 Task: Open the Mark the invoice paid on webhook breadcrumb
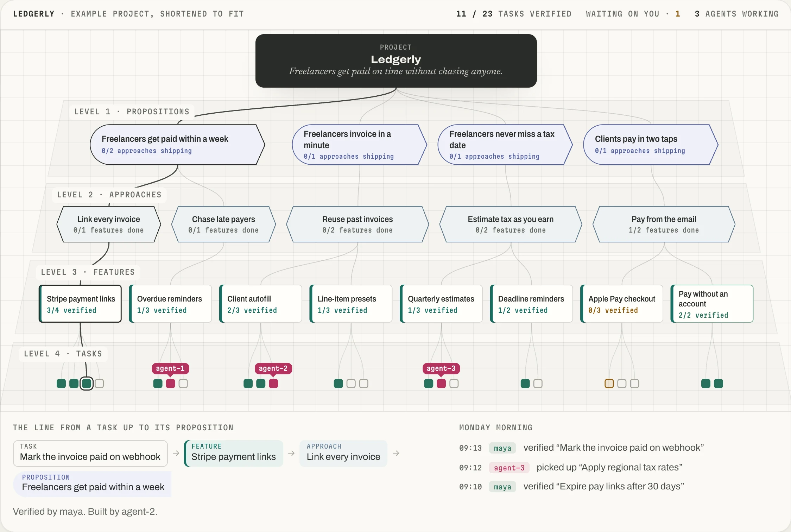click(x=90, y=454)
